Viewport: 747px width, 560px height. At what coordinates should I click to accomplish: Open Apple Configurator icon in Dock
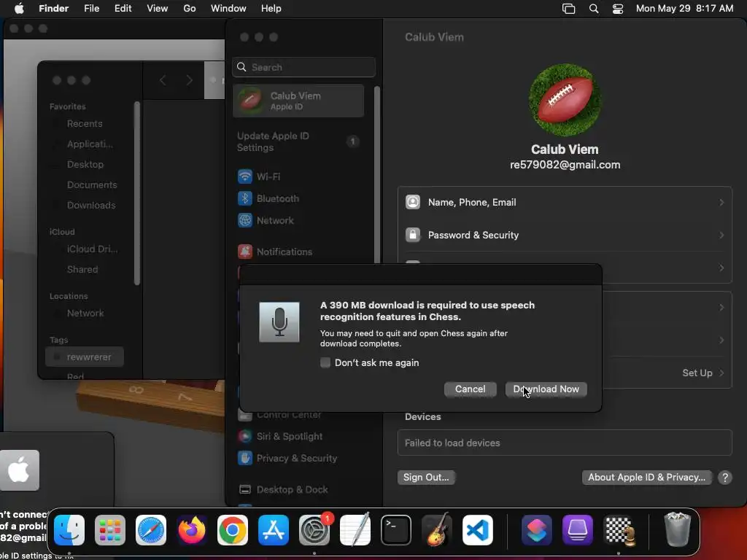pos(578,530)
